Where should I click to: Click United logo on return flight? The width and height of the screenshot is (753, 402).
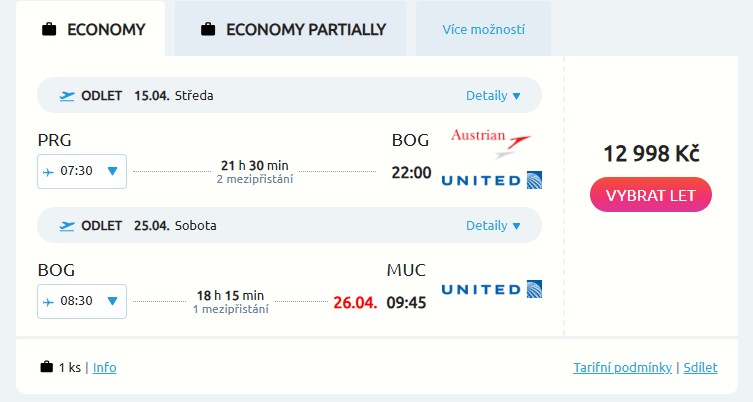pyautogui.click(x=491, y=290)
